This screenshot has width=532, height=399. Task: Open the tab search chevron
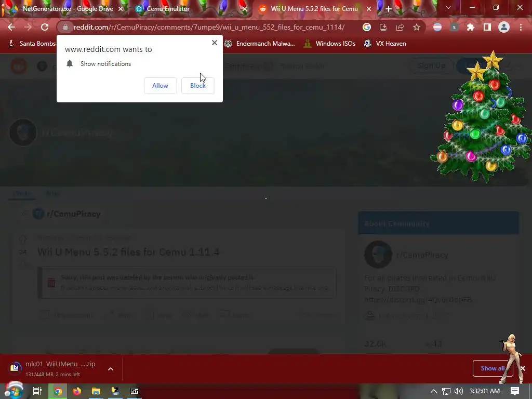[x=448, y=7]
